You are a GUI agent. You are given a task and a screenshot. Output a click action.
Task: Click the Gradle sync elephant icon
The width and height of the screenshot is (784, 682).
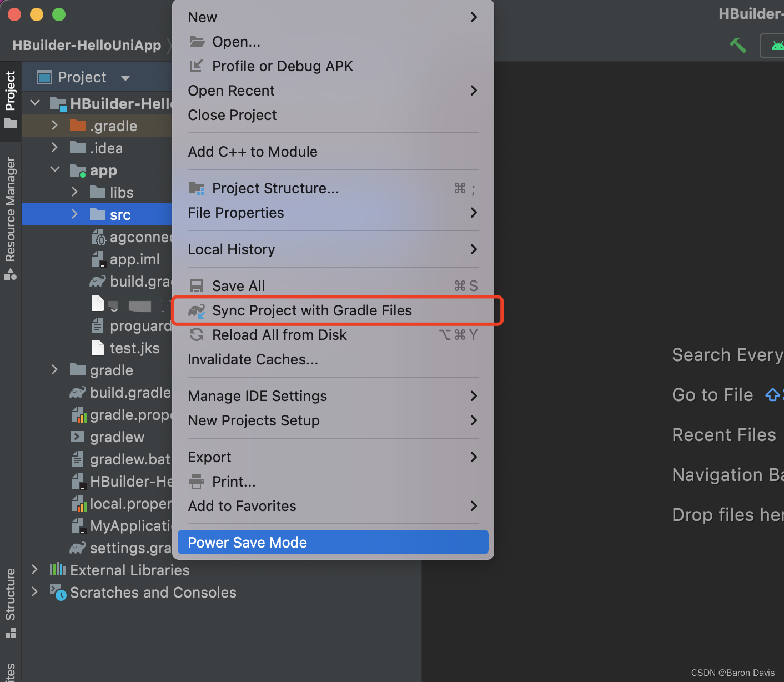pos(197,310)
